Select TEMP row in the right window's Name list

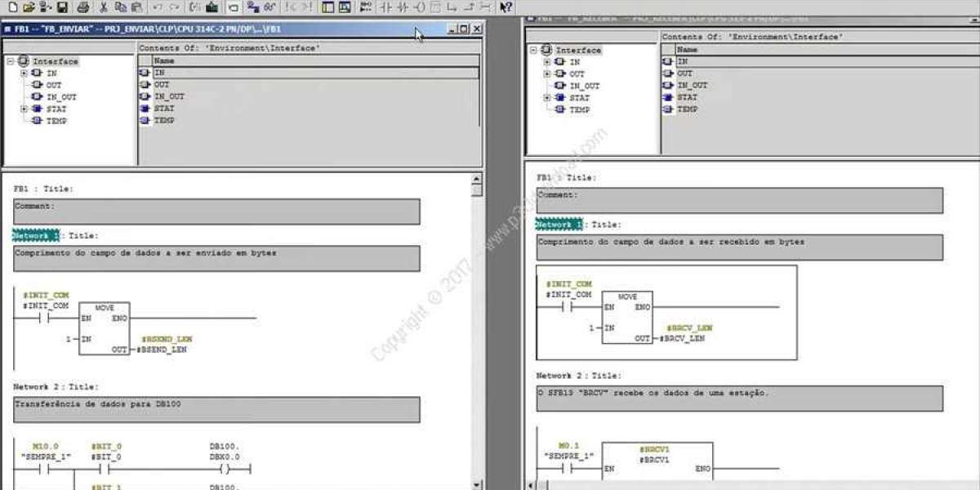[687, 109]
